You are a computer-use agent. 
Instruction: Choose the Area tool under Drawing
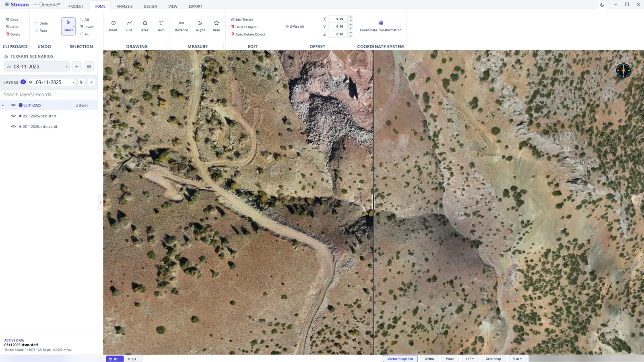[x=144, y=26]
